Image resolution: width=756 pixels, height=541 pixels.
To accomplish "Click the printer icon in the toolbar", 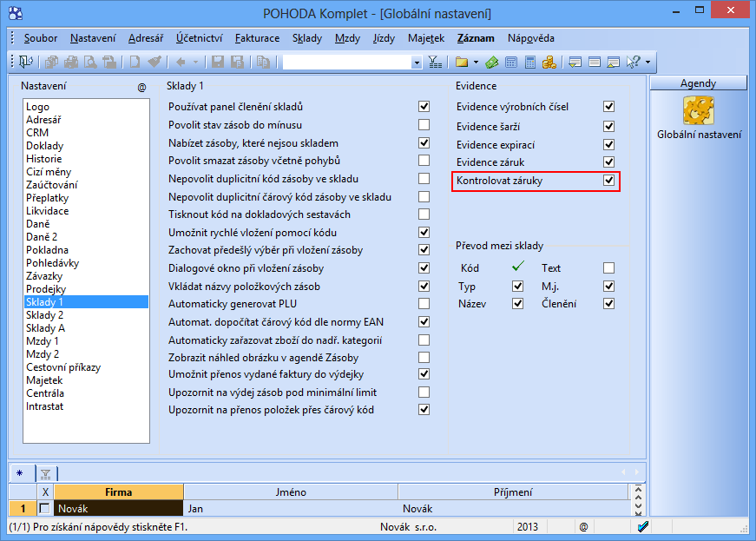I will click(x=71, y=62).
